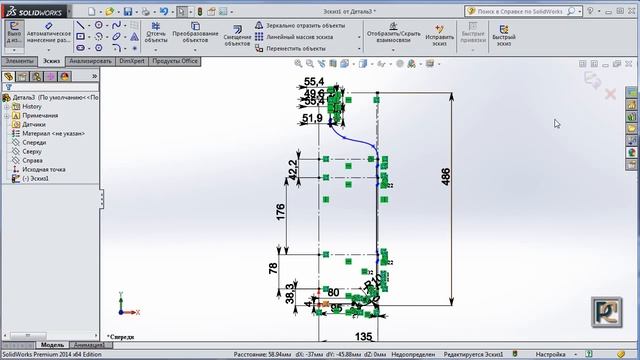This screenshot has width=640, height=360.
Task: Select the Smart Dimension (Автоматическое нанесение размеров) tool
Action: pyautogui.click(x=49, y=33)
